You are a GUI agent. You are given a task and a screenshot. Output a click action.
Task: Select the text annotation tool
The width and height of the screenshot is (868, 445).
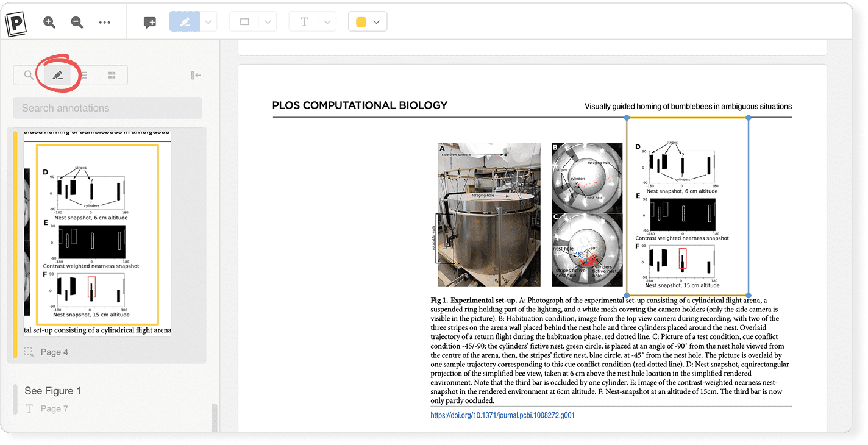tap(304, 22)
